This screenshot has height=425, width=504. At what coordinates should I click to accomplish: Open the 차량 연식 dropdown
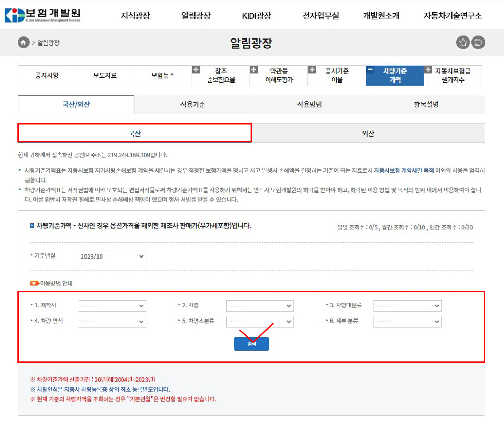112,321
